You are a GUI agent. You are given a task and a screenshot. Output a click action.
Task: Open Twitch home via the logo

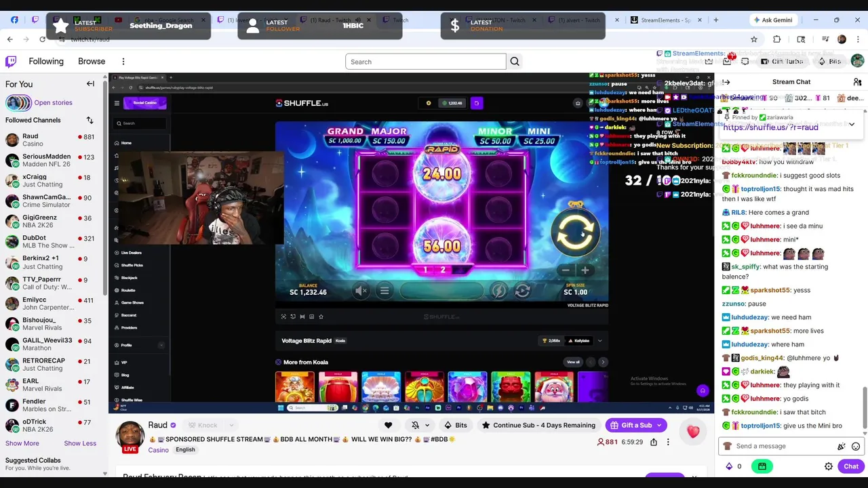pos(11,62)
